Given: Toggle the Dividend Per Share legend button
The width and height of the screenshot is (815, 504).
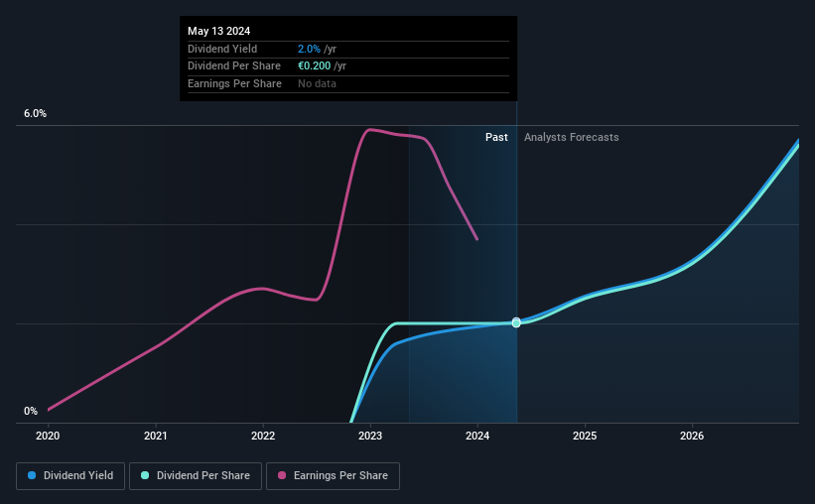Looking at the screenshot, I should (196, 476).
